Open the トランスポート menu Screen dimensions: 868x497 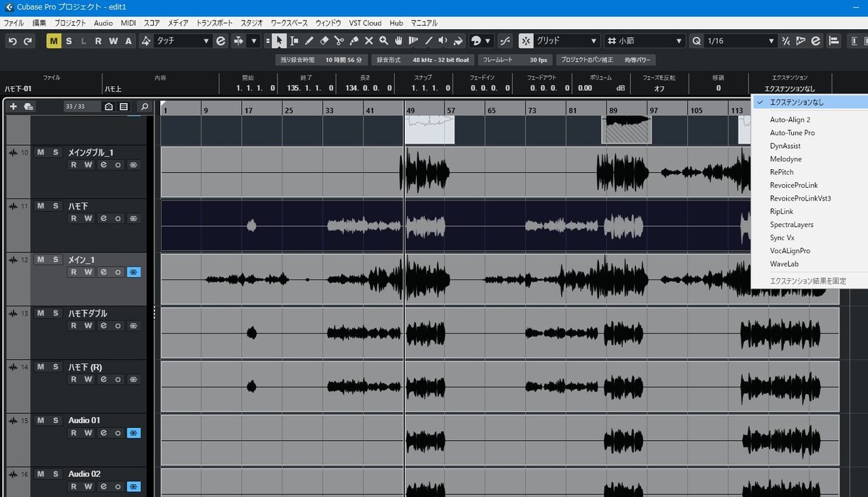point(214,23)
